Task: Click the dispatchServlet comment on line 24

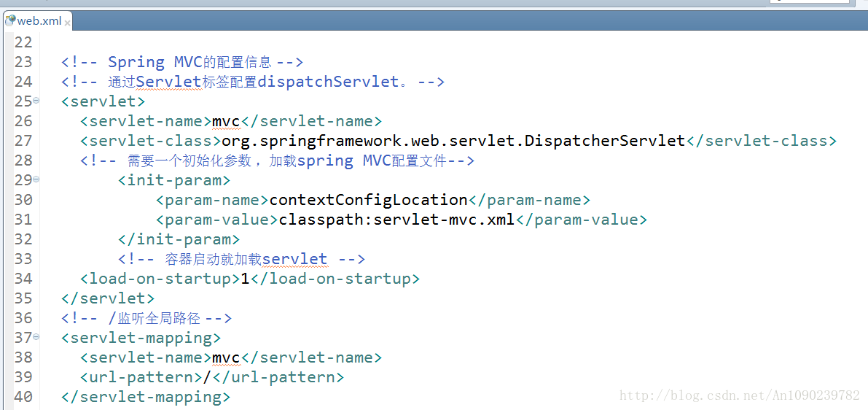Action: point(253,82)
